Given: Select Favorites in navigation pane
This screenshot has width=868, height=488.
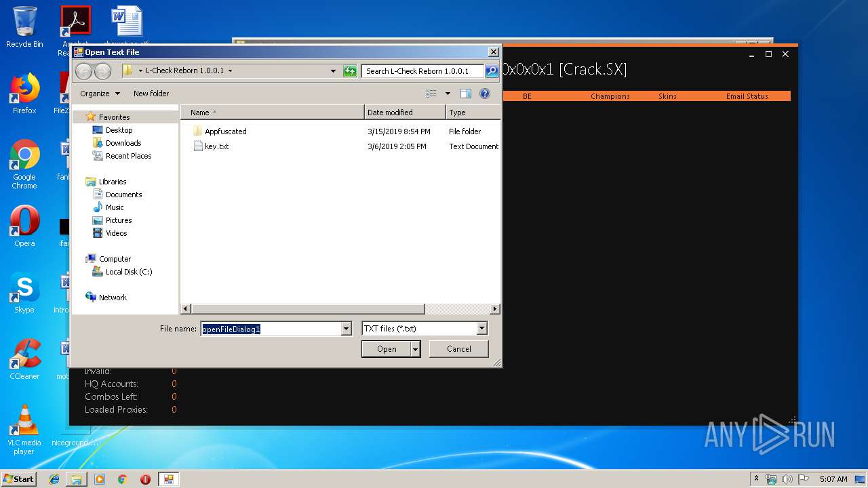Looking at the screenshot, I should pyautogui.click(x=114, y=117).
